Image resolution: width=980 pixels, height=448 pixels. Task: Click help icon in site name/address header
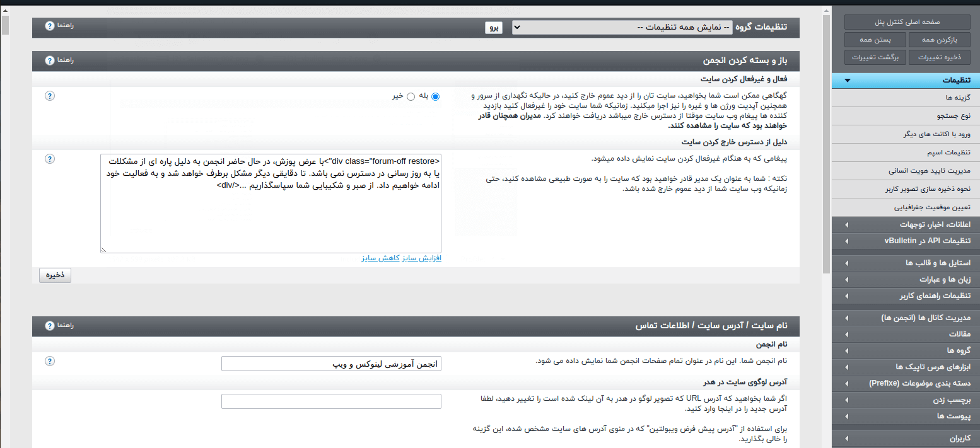(x=50, y=326)
